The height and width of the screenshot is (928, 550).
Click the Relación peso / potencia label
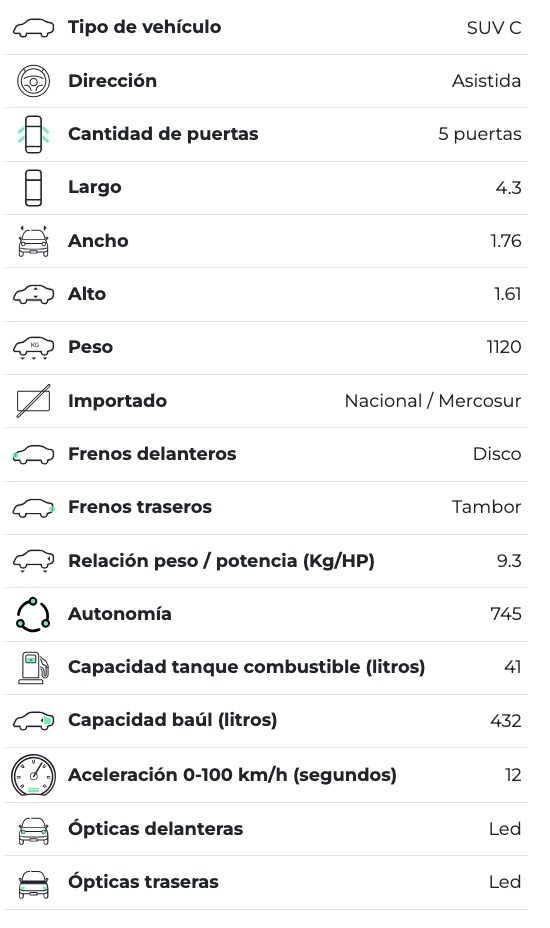point(221,560)
